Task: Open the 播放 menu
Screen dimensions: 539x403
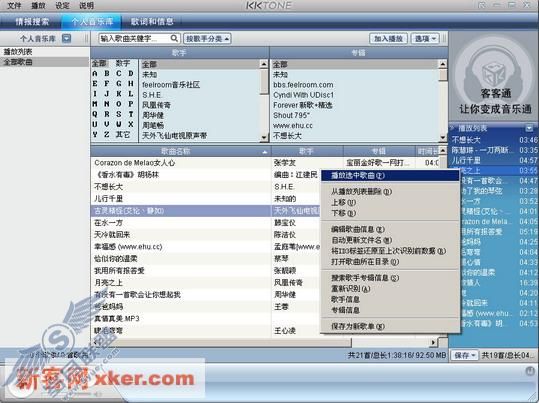Action: (x=38, y=6)
